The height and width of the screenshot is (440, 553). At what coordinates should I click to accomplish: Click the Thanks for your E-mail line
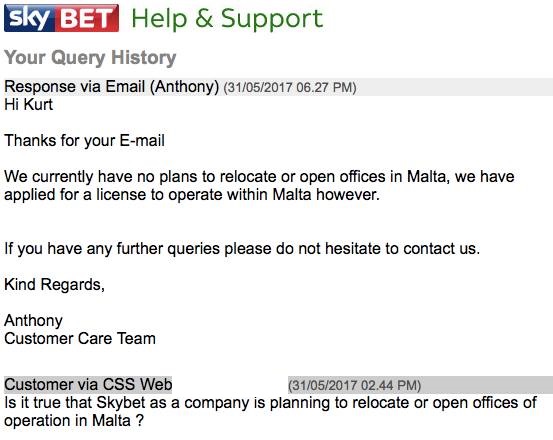(x=84, y=141)
